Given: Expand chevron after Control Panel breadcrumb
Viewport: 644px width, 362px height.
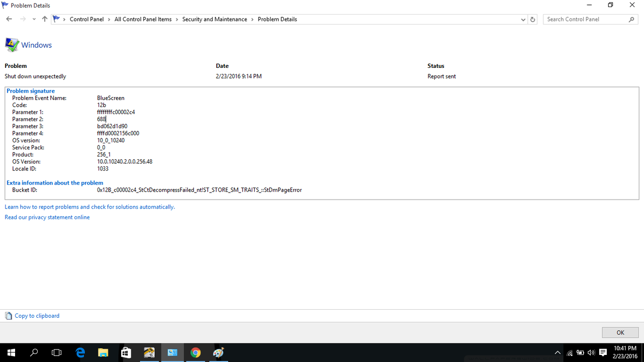Looking at the screenshot, I should coord(109,19).
